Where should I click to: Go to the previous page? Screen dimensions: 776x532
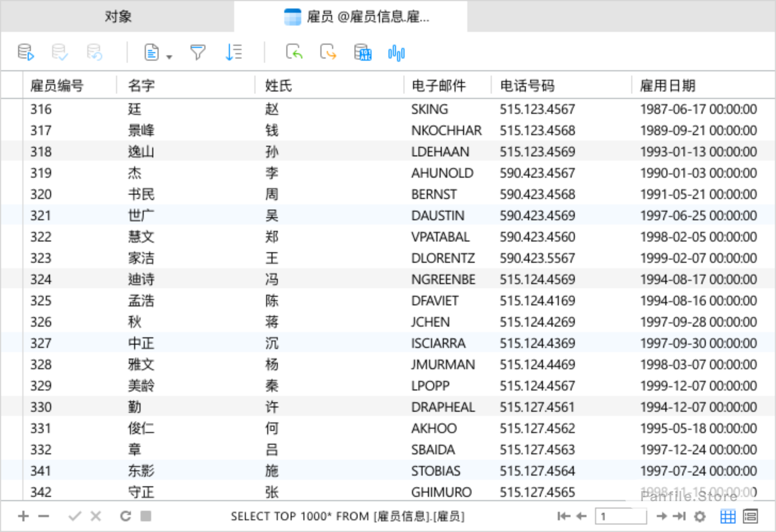(x=582, y=516)
